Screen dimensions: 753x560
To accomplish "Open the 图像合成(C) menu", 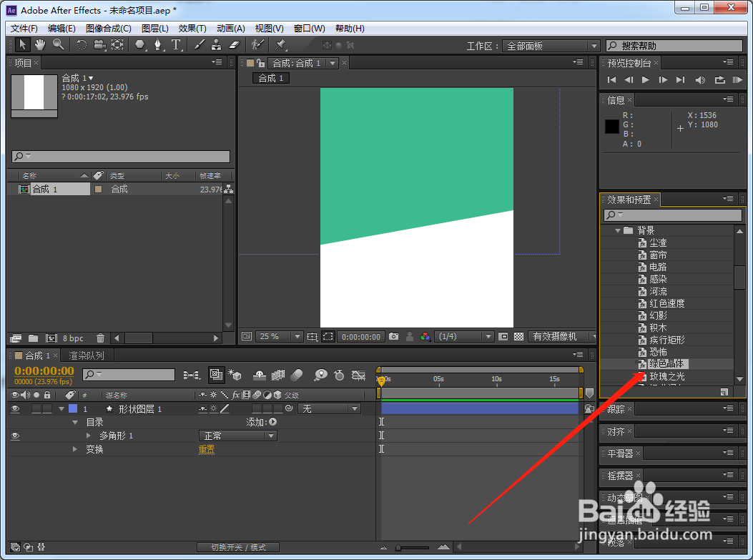I will (109, 29).
